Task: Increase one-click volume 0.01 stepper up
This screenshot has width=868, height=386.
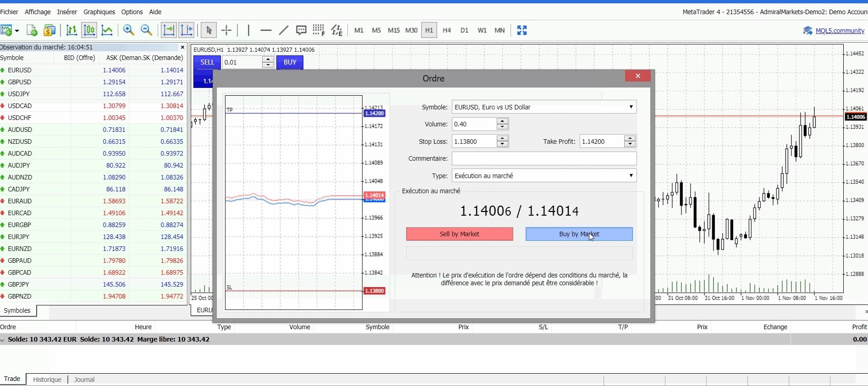Action: click(268, 60)
